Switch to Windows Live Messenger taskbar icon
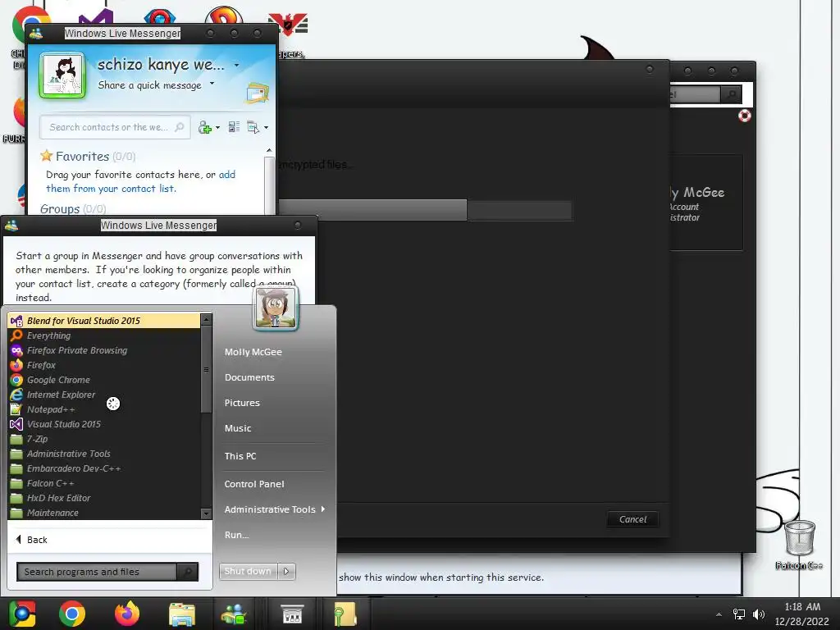The image size is (840, 630). click(234, 614)
